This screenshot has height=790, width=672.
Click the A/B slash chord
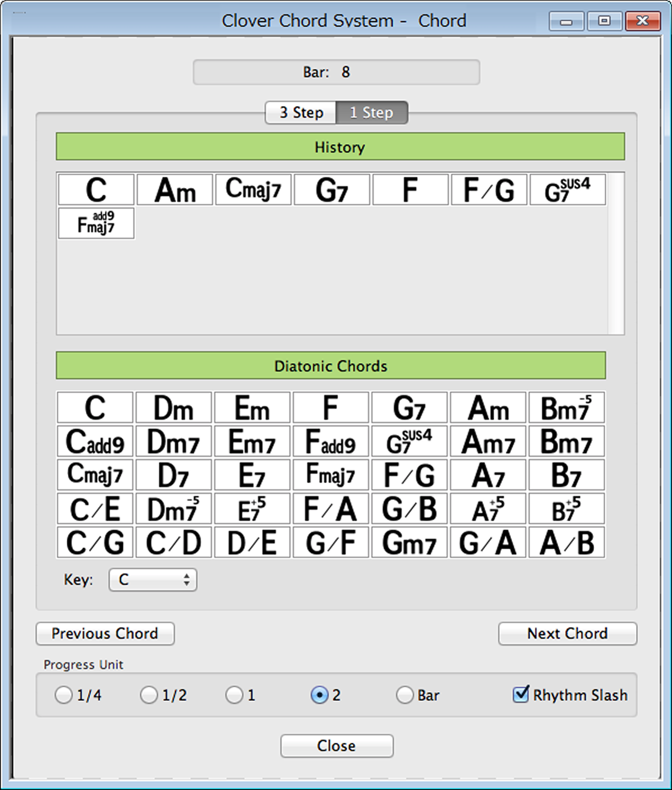click(x=567, y=542)
